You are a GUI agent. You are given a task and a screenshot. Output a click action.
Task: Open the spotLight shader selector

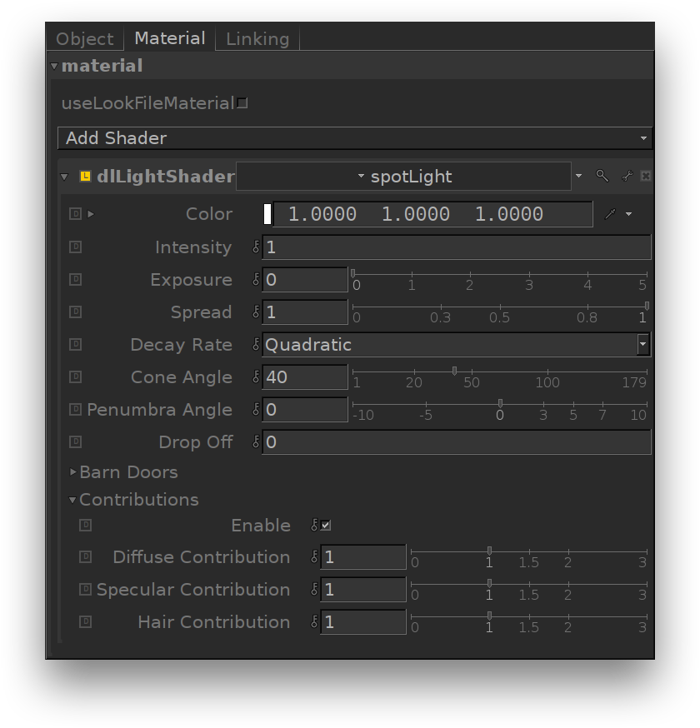[404, 177]
